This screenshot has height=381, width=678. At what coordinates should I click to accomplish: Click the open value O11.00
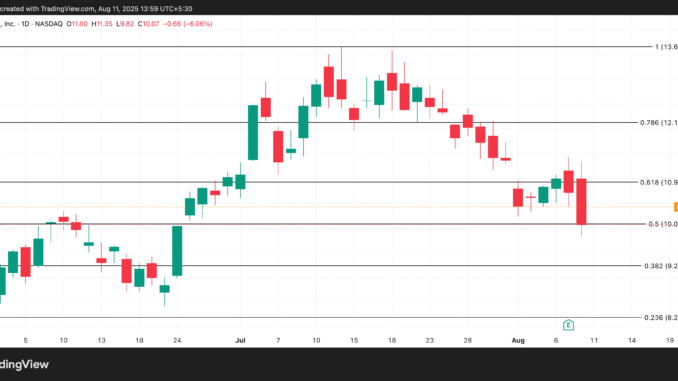point(77,24)
